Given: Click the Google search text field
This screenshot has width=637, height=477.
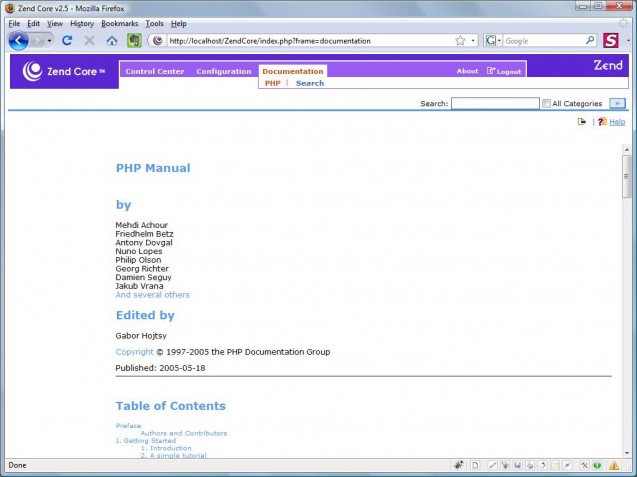Looking at the screenshot, I should pyautogui.click(x=544, y=41).
